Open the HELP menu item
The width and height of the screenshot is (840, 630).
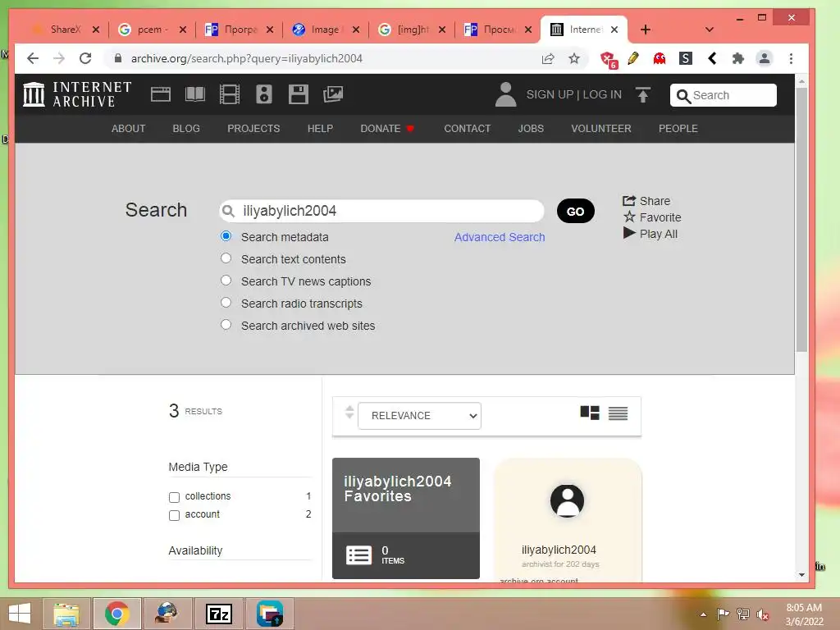pyautogui.click(x=320, y=129)
